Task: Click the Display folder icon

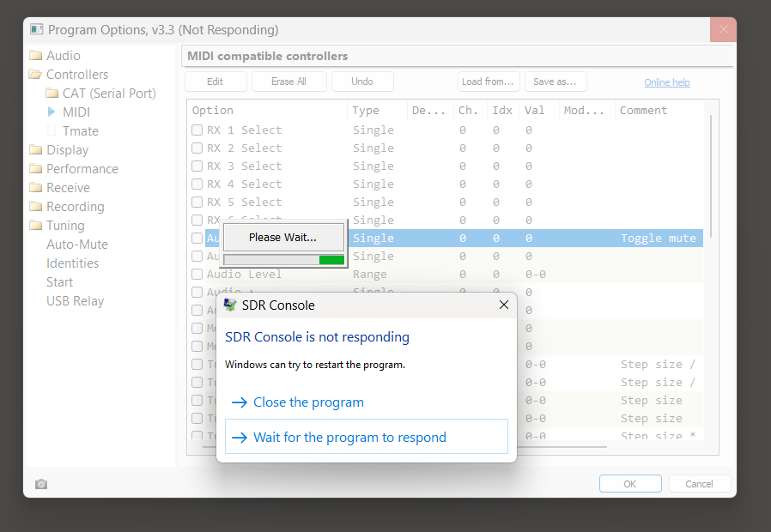Action: [35, 150]
